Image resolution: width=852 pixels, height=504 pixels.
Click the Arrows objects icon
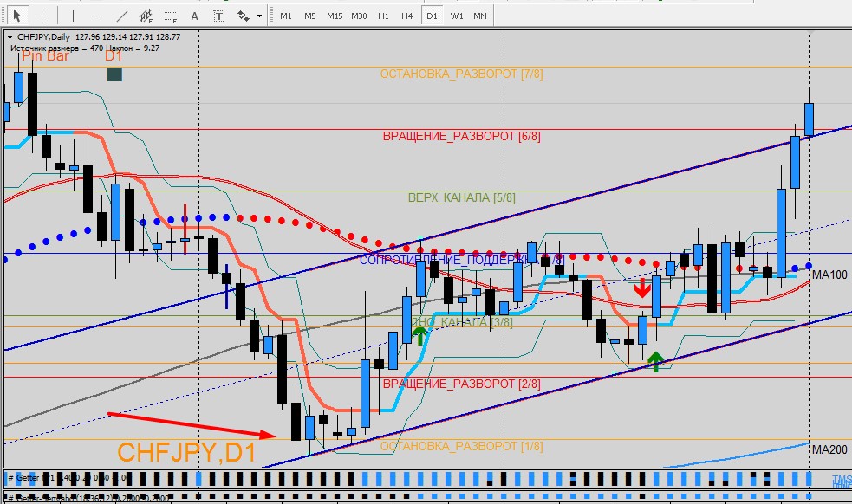point(244,16)
